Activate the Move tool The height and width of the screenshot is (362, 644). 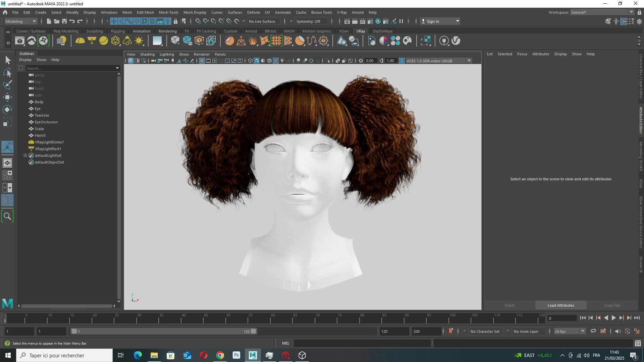7,97
